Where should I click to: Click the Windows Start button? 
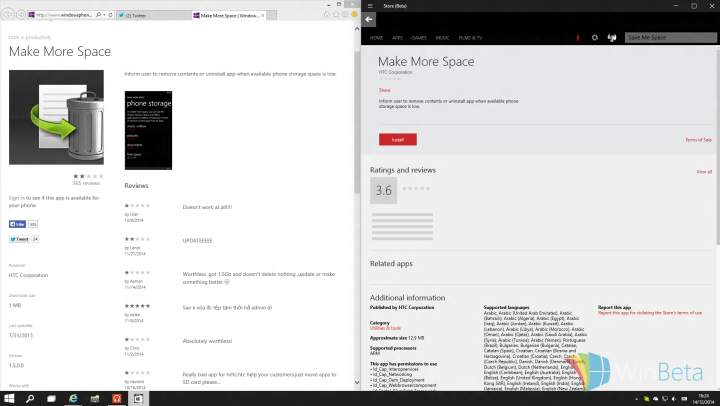pos(9,398)
